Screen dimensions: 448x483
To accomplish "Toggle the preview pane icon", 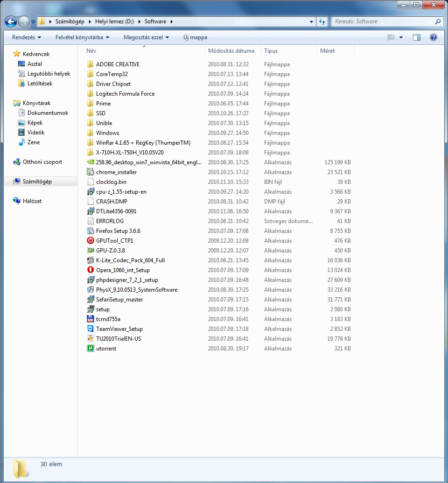I will pyautogui.click(x=417, y=37).
